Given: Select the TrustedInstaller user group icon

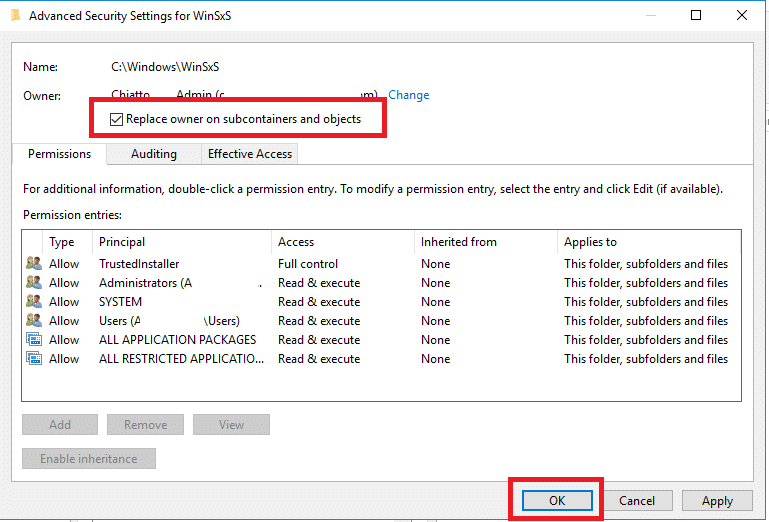Looking at the screenshot, I should click(34, 263).
